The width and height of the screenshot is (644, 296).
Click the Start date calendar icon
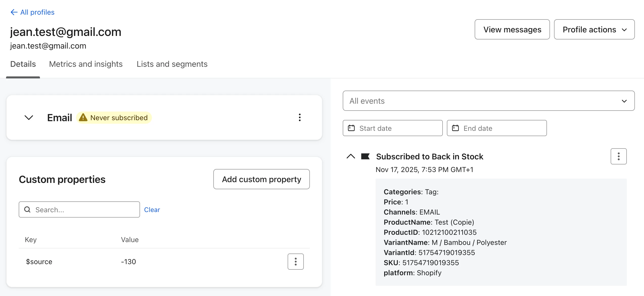351,128
